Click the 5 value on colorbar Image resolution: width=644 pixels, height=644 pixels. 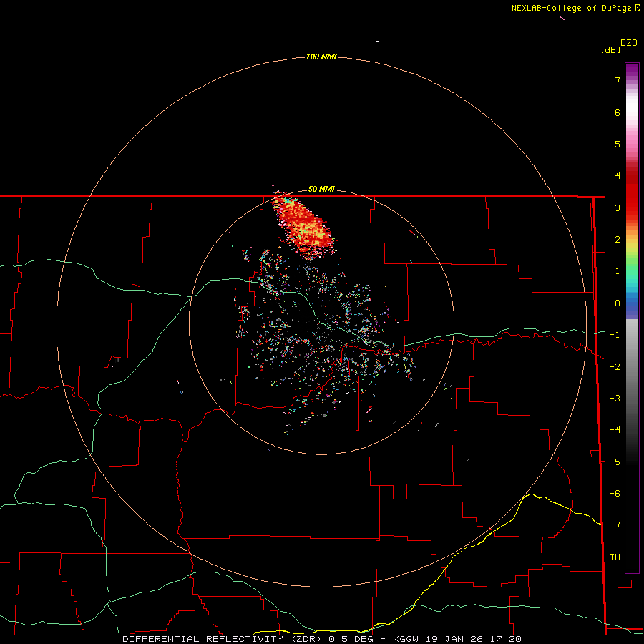point(618,144)
